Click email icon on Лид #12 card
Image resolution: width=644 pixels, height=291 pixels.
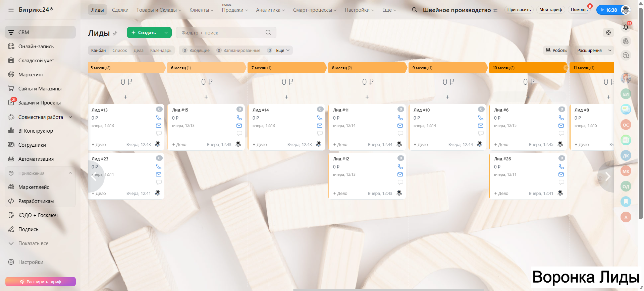(x=400, y=174)
